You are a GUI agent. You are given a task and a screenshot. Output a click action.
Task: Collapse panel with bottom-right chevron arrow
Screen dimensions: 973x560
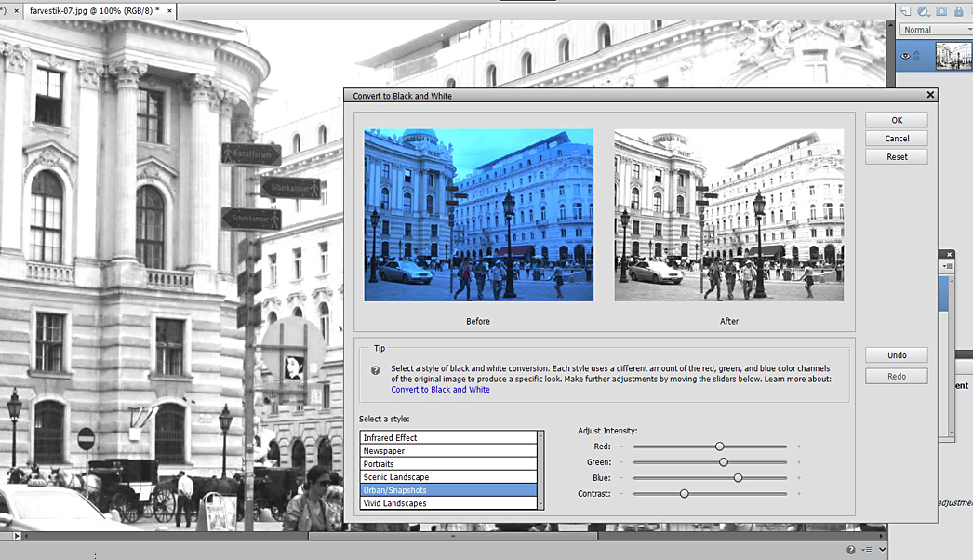pos(882,549)
